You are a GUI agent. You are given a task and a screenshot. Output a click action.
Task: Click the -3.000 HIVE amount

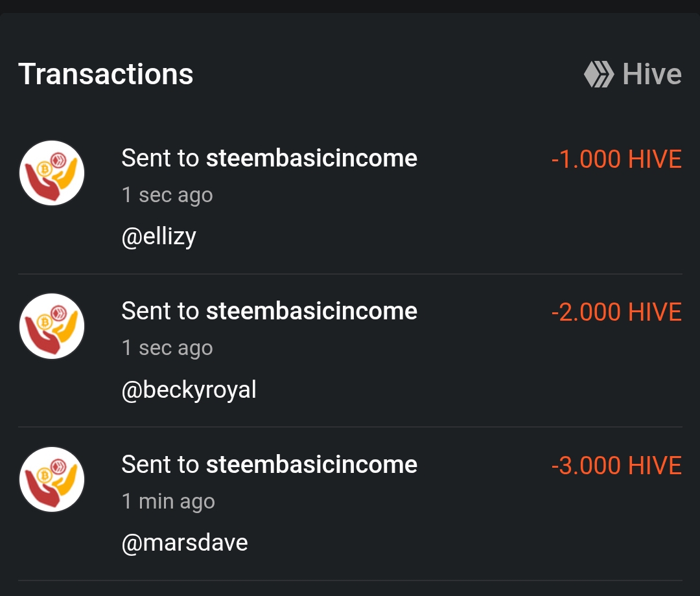[616, 466]
